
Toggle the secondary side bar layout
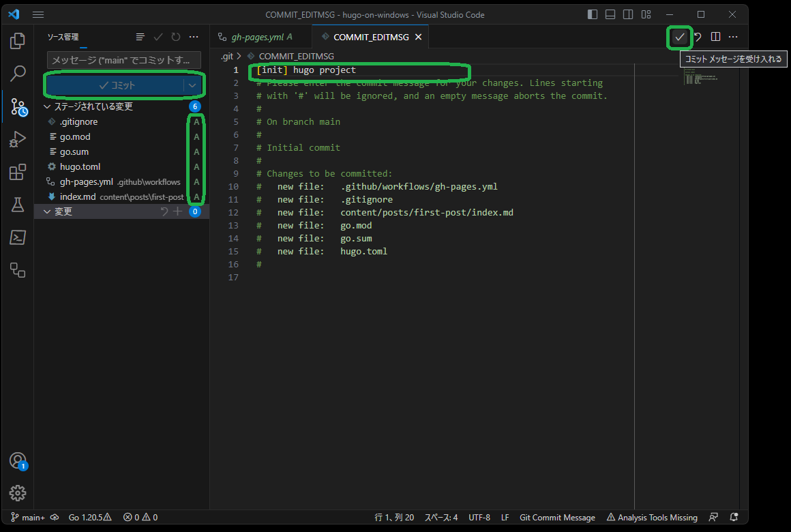tap(628, 14)
